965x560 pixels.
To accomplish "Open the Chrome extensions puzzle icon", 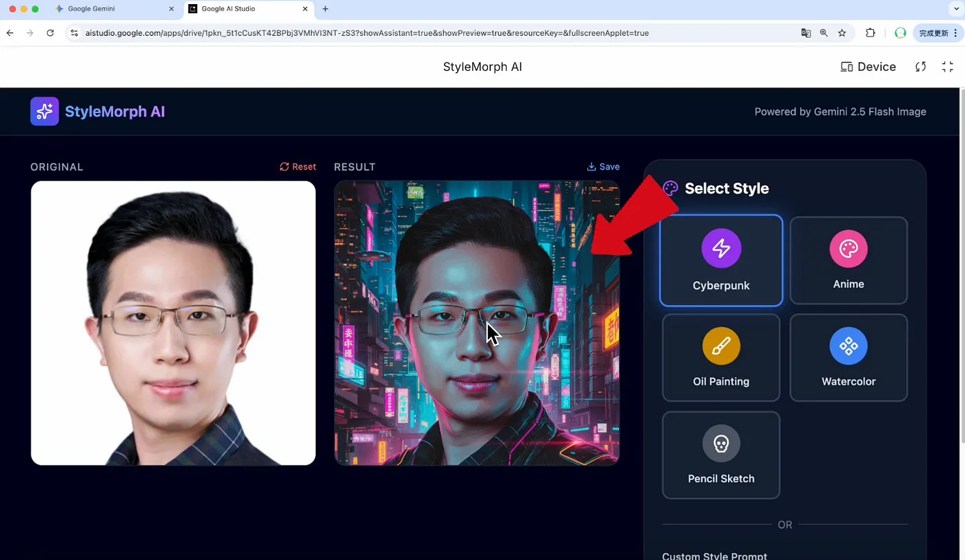I will (x=871, y=33).
